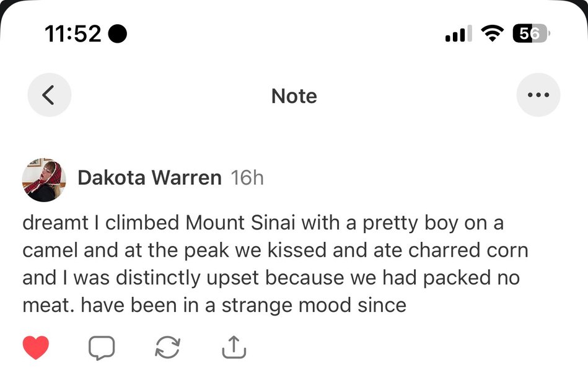The image size is (588, 372).
Task: Unlike the note via red heart
Action: pyautogui.click(x=36, y=348)
